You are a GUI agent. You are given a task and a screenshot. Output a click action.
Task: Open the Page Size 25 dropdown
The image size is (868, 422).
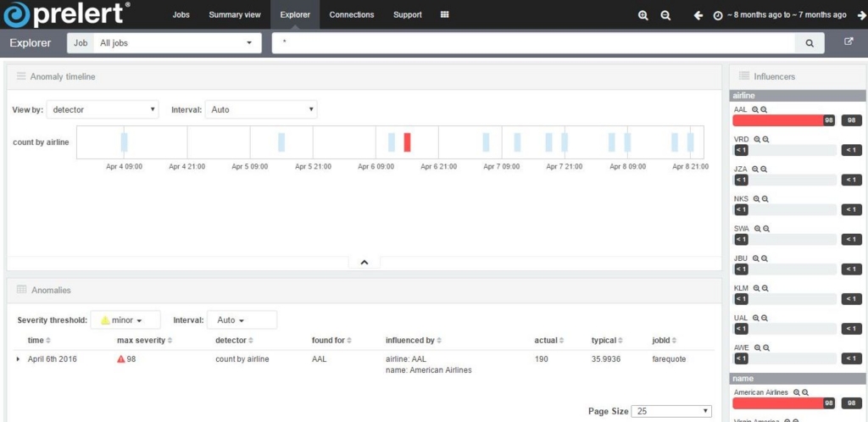click(671, 411)
